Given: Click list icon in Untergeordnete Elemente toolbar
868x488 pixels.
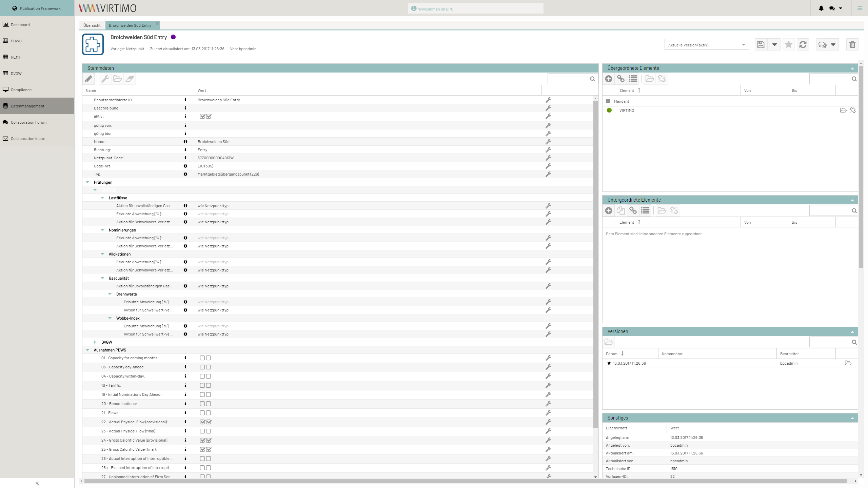Looking at the screenshot, I should point(645,211).
